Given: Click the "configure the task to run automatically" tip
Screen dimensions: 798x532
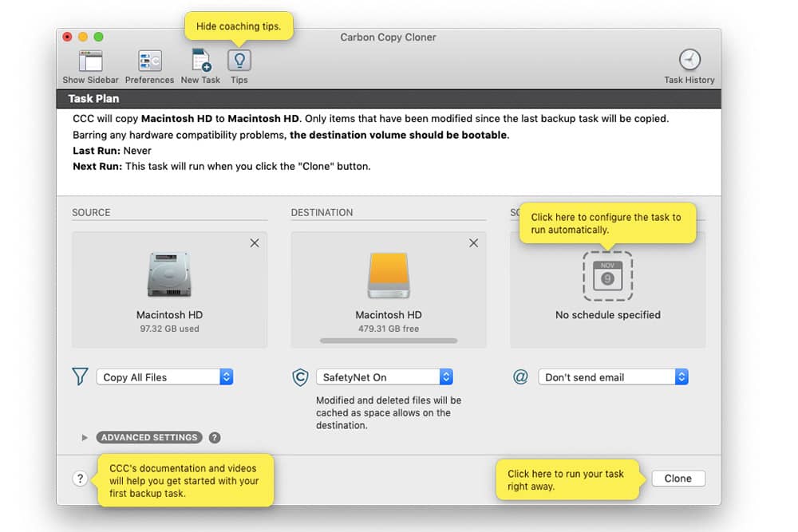Looking at the screenshot, I should point(607,223).
